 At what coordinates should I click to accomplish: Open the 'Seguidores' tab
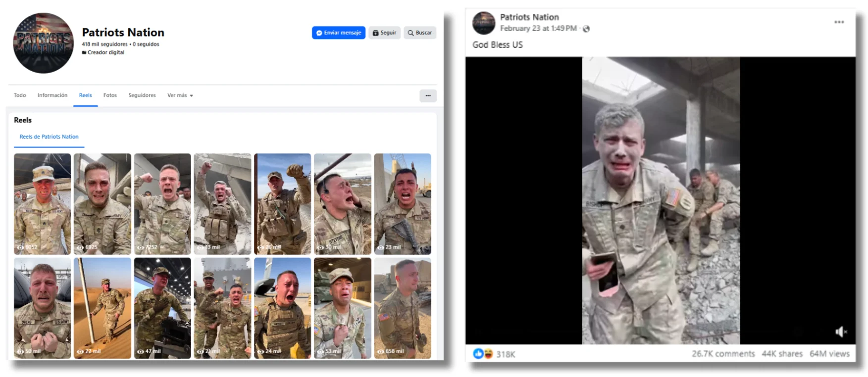click(142, 95)
